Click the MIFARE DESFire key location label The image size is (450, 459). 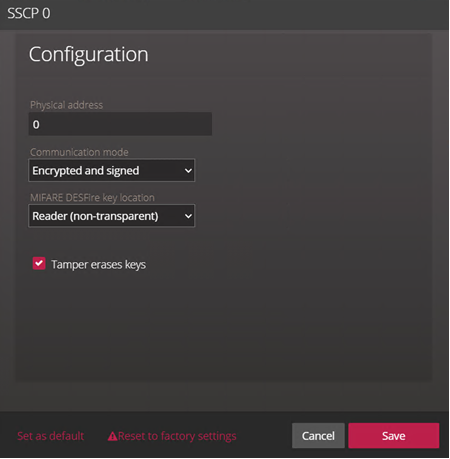point(92,198)
